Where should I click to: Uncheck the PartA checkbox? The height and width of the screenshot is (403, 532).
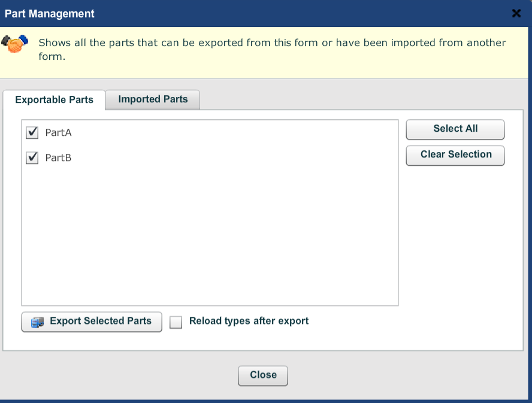click(x=32, y=132)
